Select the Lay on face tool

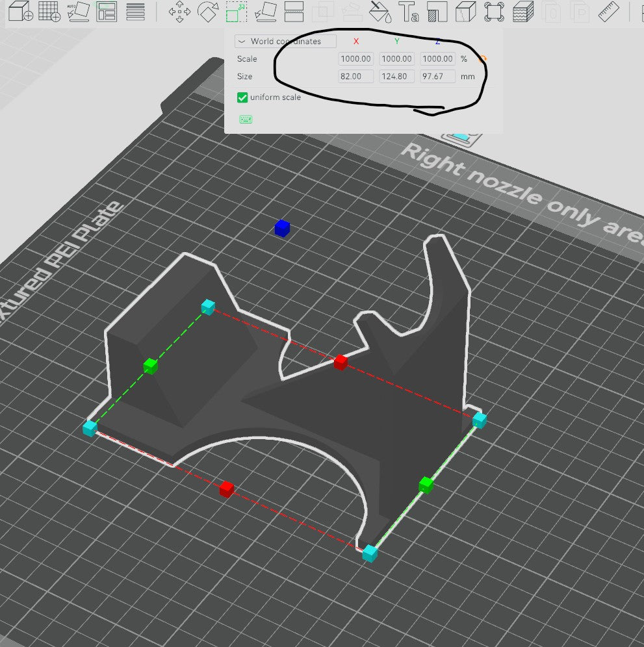pyautogui.click(x=265, y=12)
